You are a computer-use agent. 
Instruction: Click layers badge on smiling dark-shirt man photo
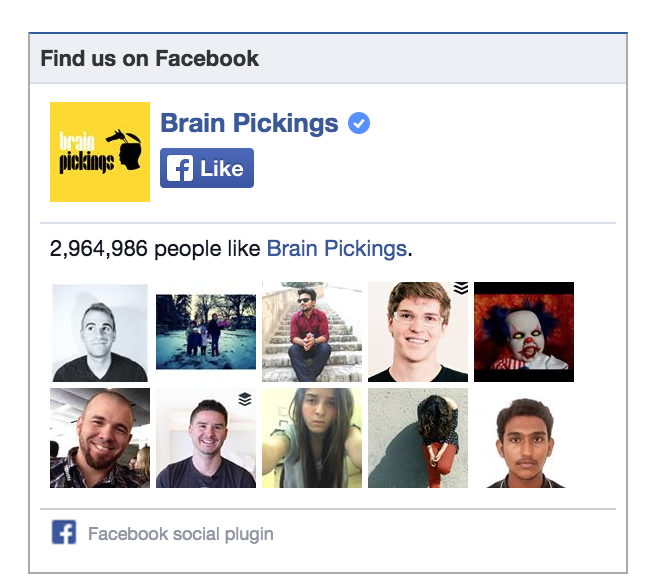[x=245, y=399]
